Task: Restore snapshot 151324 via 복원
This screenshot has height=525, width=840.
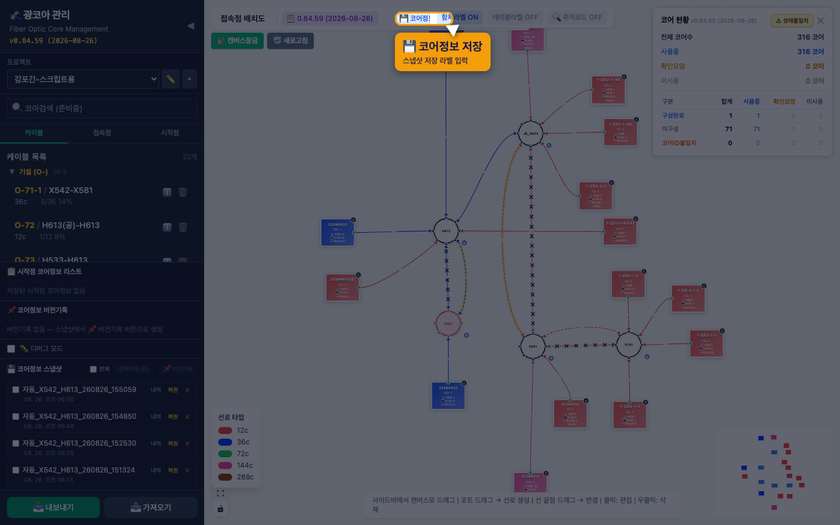Action: pyautogui.click(x=172, y=470)
